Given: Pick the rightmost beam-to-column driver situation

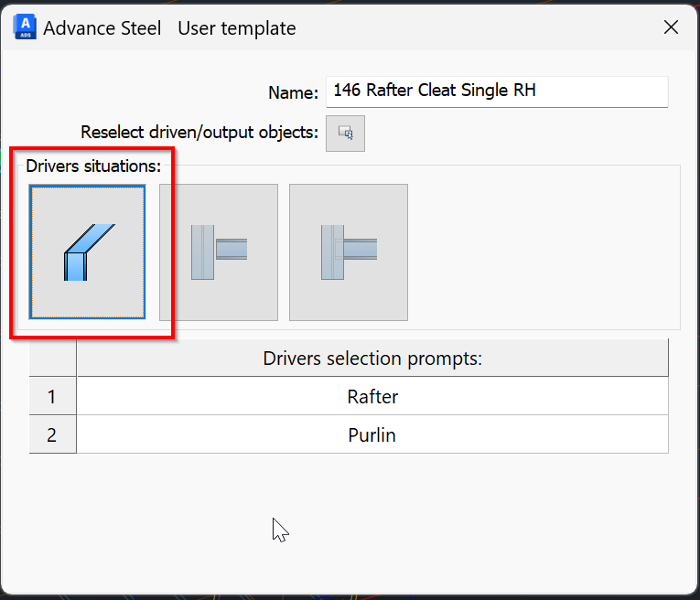Looking at the screenshot, I should [349, 252].
